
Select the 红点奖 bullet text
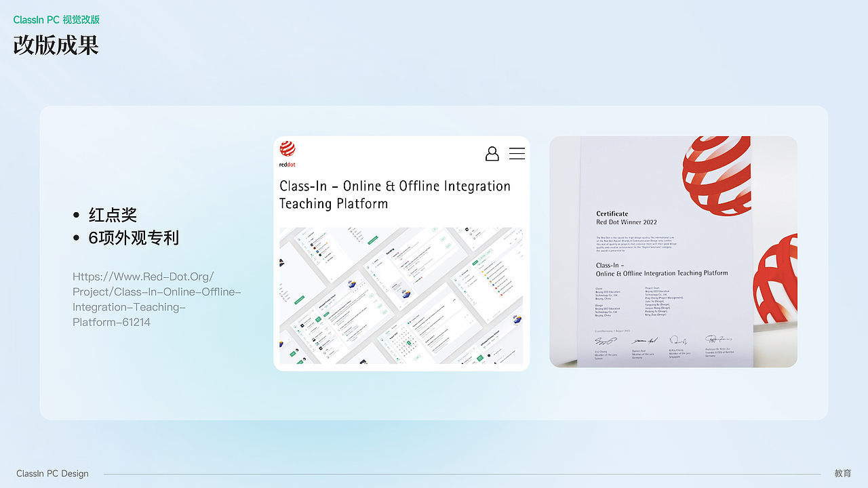(x=113, y=216)
